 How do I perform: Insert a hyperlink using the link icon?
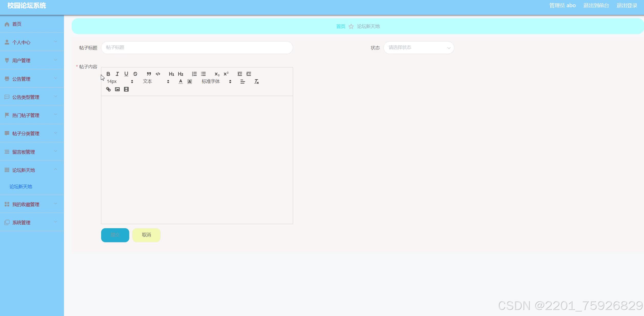(108, 89)
